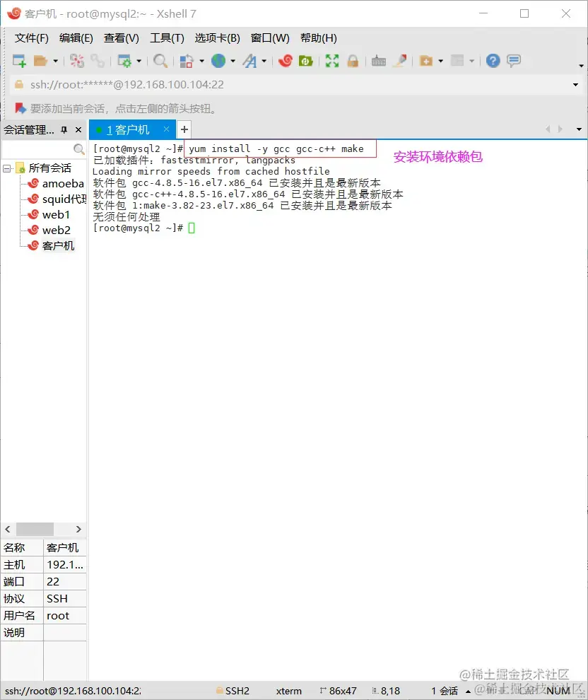This screenshot has width=588, height=700.
Task: Click the address bar lock icon
Action: pos(19,84)
